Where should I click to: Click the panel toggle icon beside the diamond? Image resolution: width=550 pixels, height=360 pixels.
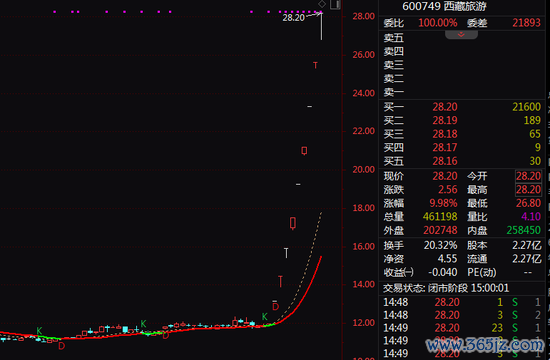click(335, 4)
